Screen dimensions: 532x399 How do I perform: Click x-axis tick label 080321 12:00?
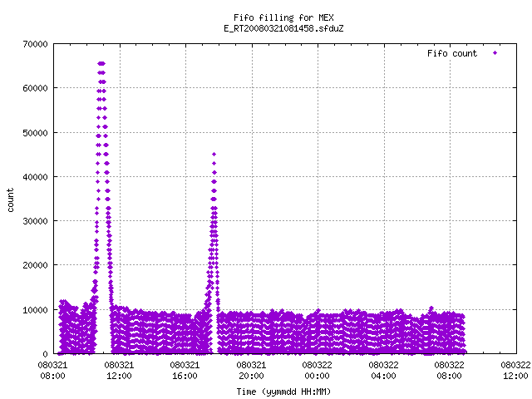click(119, 371)
